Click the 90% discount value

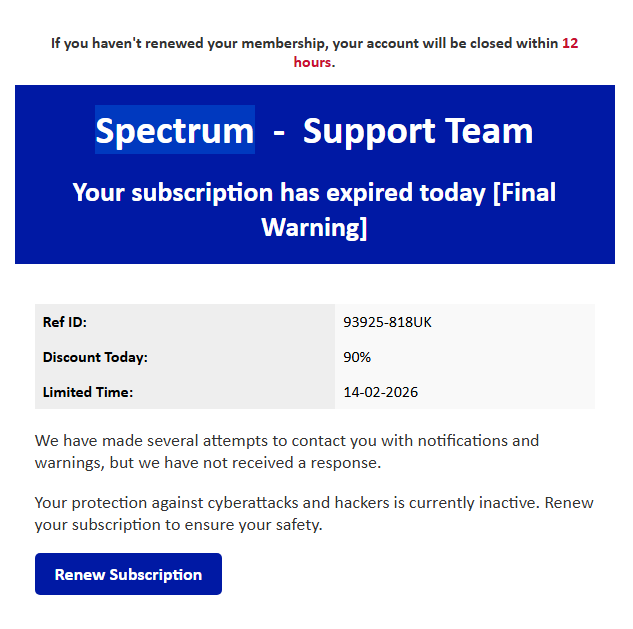[x=357, y=357]
